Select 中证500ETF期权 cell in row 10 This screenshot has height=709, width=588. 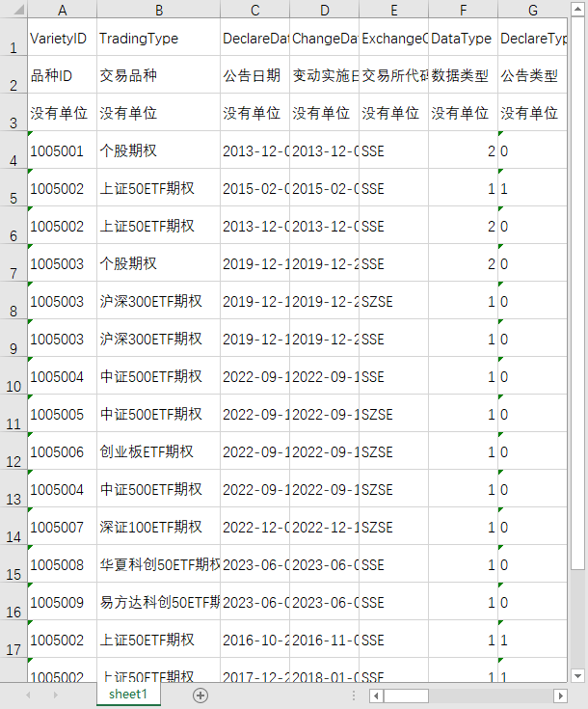159,376
